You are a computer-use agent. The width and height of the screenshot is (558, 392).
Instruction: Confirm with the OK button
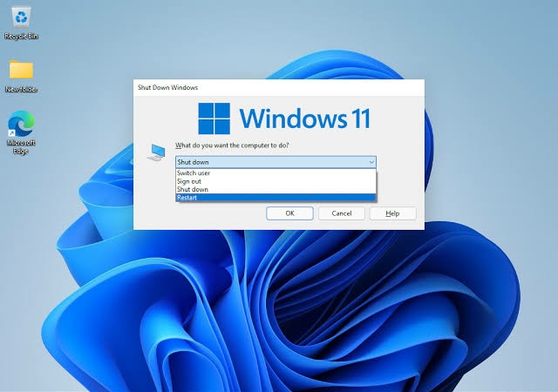pyautogui.click(x=289, y=213)
